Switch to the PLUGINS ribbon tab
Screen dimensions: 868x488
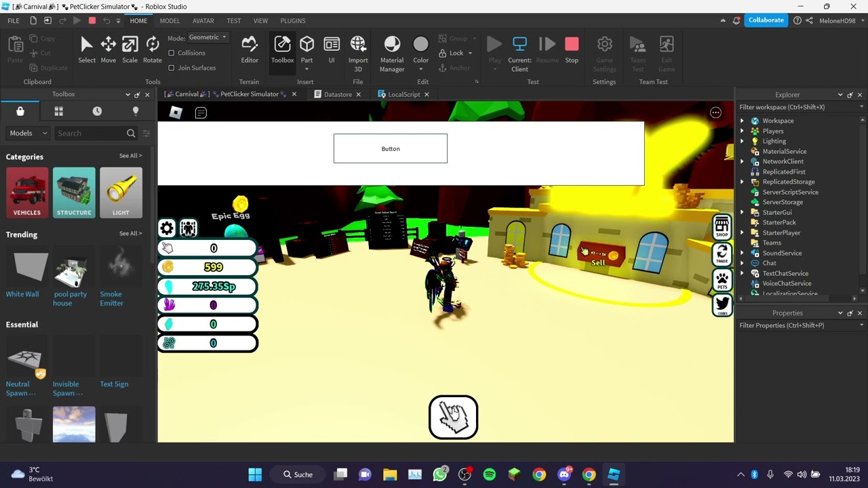293,21
